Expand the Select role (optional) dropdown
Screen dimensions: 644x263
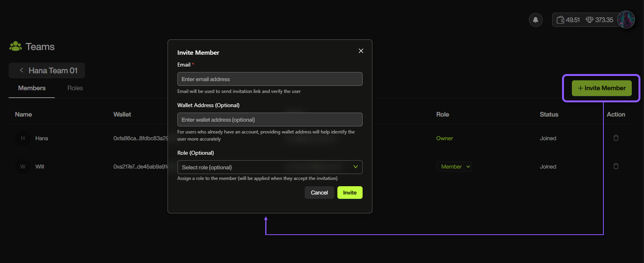pyautogui.click(x=270, y=167)
